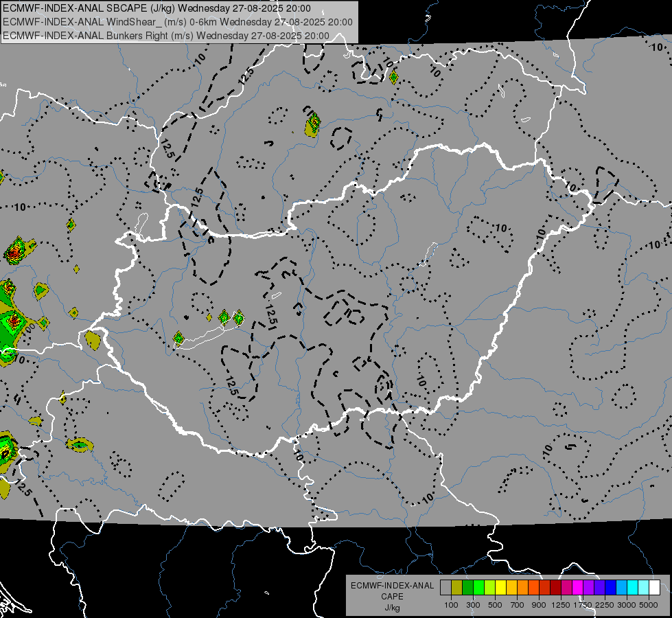Click the WindShear 0-6km title line
The image size is (672, 618).
[177, 22]
